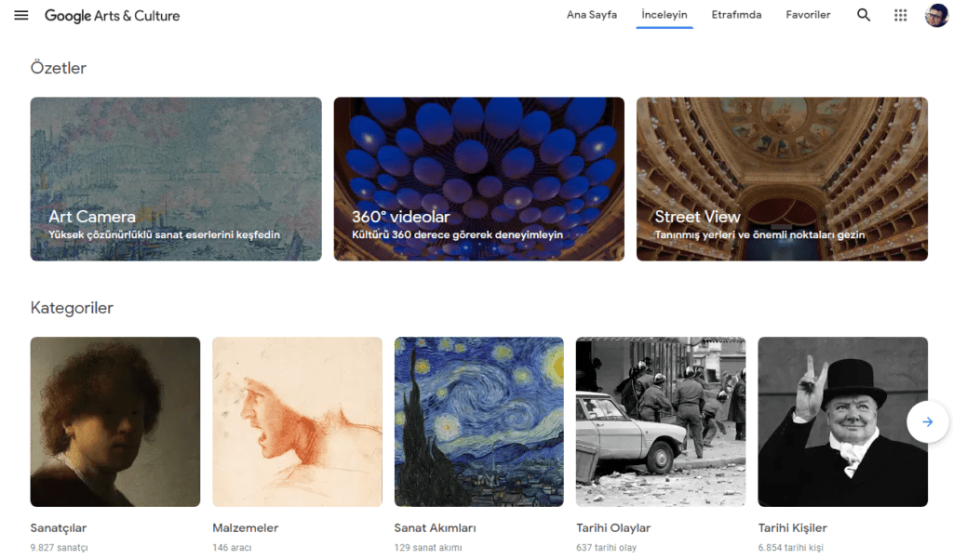This screenshot has width=953, height=560.
Task: Open the Sanat Akımları Starry Night image
Action: click(x=478, y=421)
